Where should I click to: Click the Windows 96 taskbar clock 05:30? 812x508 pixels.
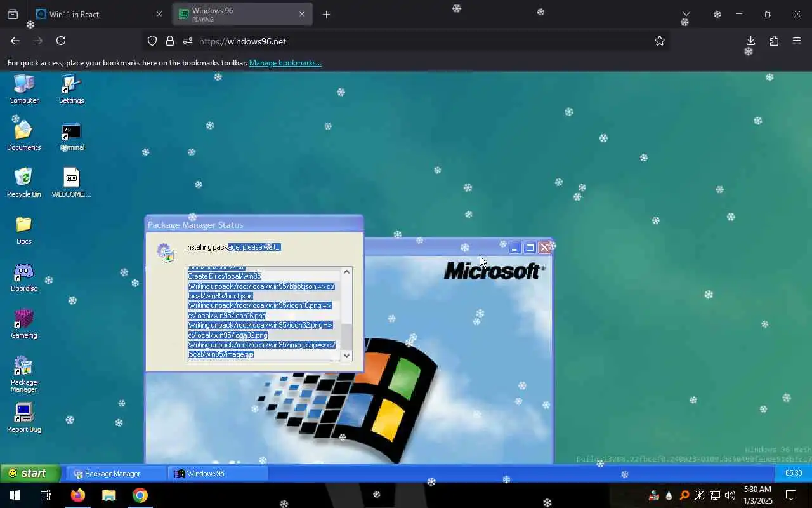click(794, 473)
